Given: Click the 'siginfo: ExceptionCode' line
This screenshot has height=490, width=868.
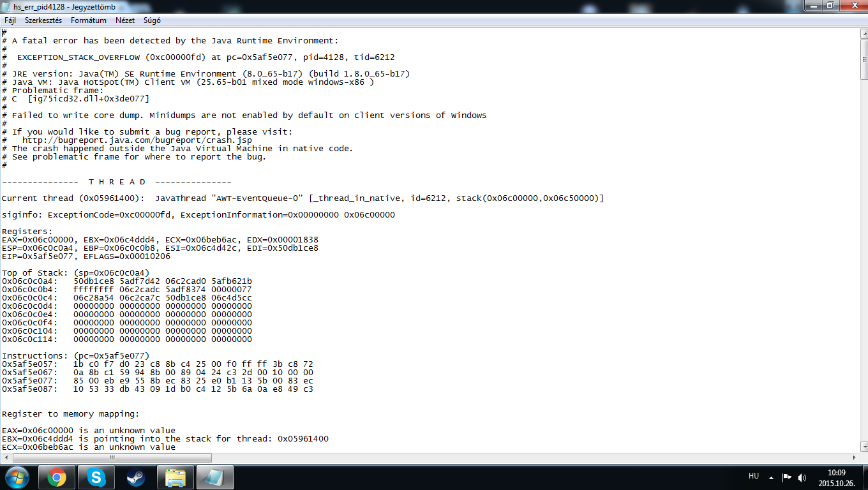Looking at the screenshot, I should 198,215.
